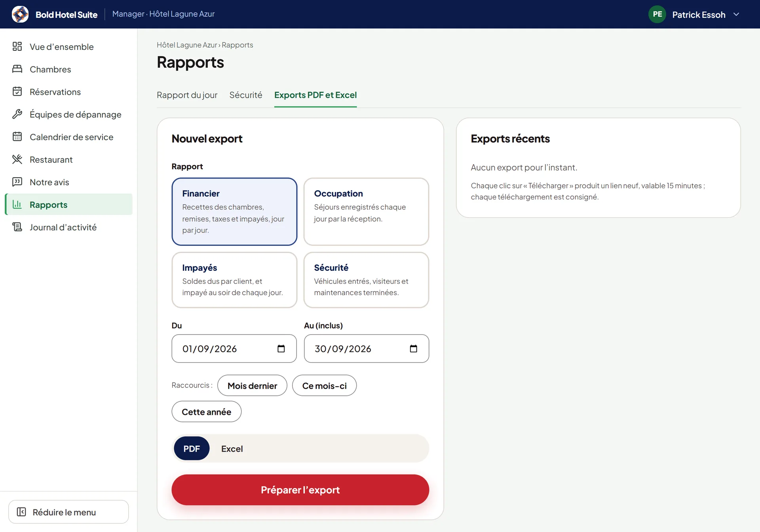
Task: Click the Vue d'ensemble dashboard icon
Action: (17, 47)
